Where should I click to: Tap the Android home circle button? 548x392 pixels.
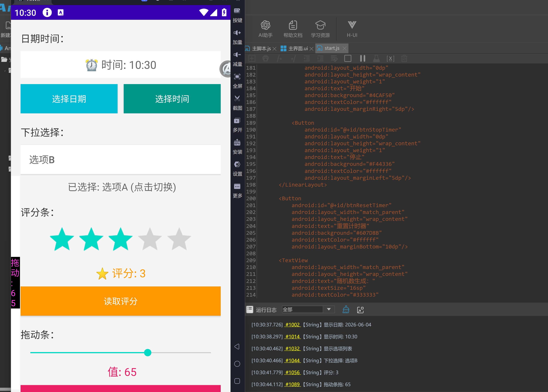pos(237,364)
